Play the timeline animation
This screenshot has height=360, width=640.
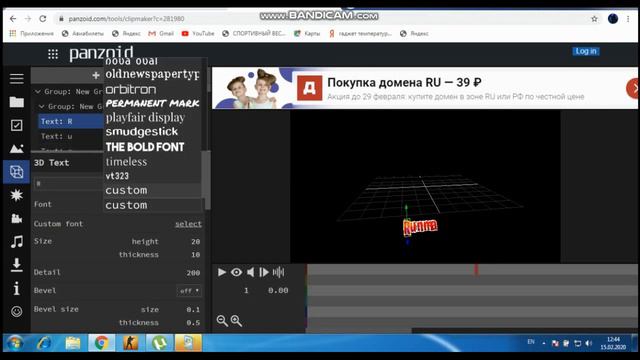click(x=222, y=272)
